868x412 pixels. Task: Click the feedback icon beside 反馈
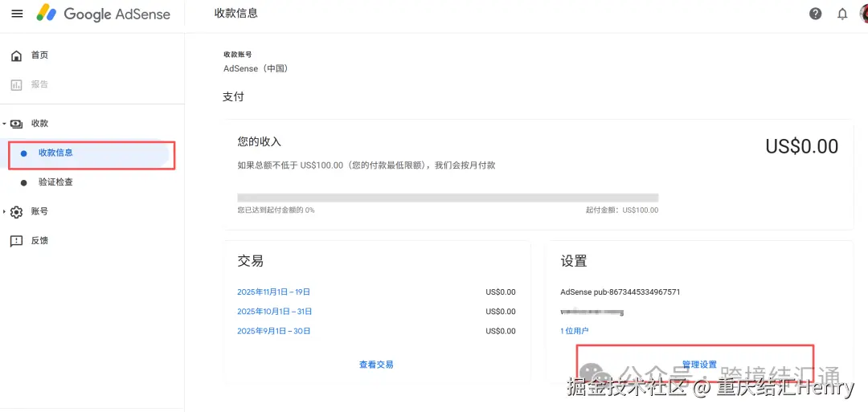pyautogui.click(x=17, y=241)
